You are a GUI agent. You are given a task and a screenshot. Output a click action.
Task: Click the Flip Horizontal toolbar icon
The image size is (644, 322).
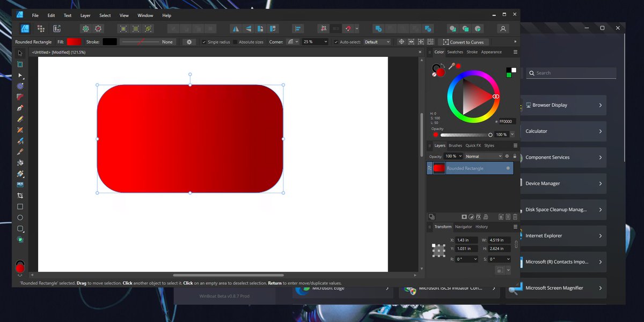pyautogui.click(x=236, y=28)
